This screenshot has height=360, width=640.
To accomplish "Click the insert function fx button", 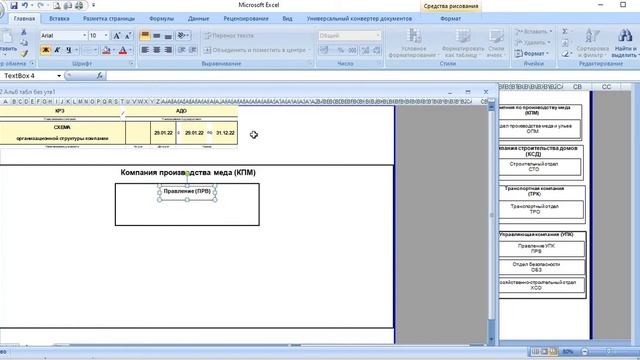I will (x=100, y=76).
